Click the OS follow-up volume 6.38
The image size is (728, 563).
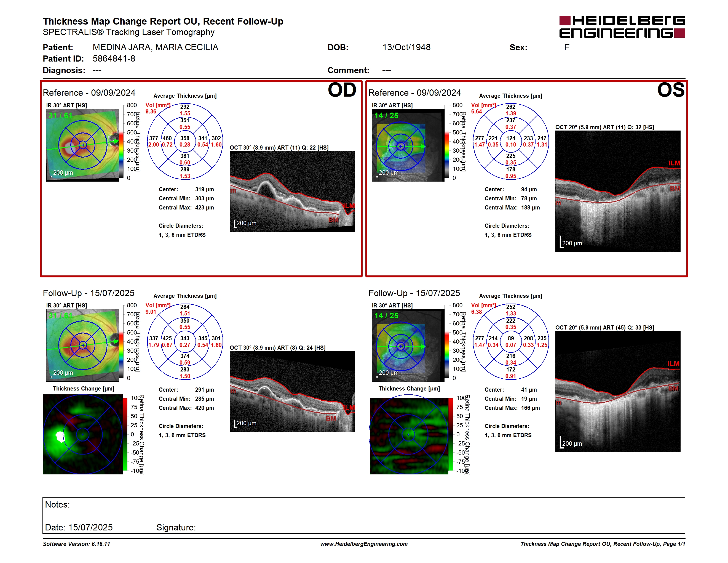click(x=477, y=312)
